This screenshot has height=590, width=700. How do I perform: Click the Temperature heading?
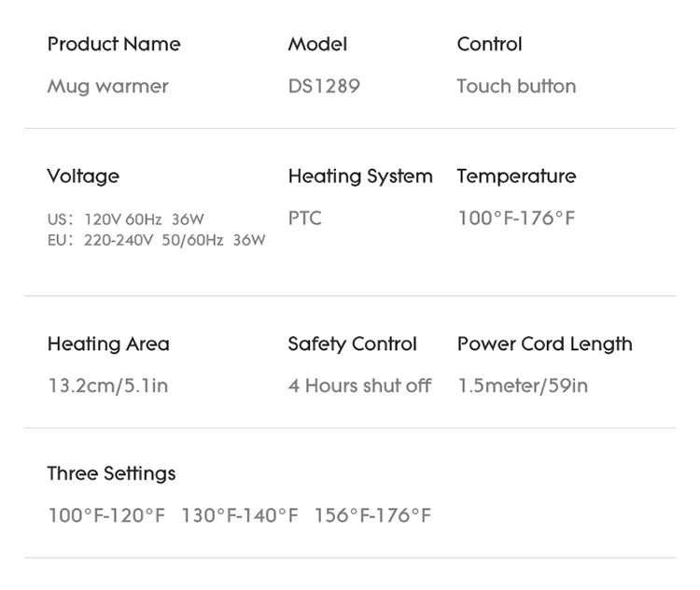click(x=516, y=176)
